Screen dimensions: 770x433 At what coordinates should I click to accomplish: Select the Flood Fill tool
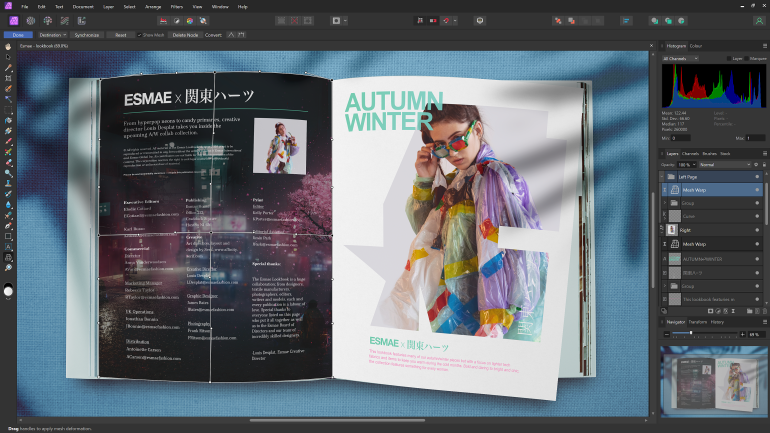point(8,120)
